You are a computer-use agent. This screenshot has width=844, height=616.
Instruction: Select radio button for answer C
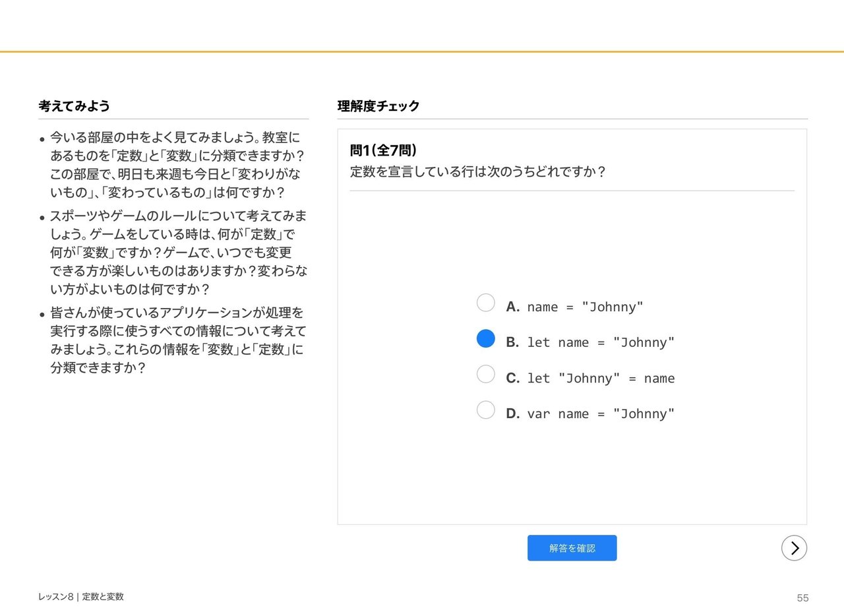(485, 374)
